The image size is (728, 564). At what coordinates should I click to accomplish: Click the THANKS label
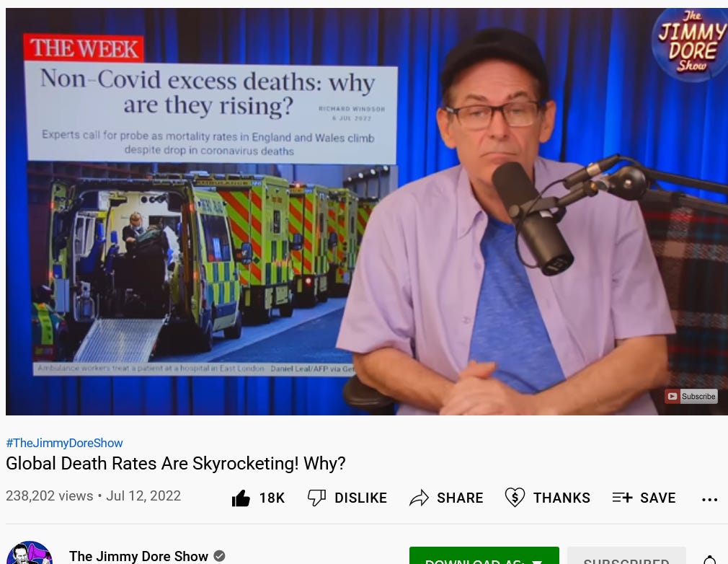(x=561, y=498)
